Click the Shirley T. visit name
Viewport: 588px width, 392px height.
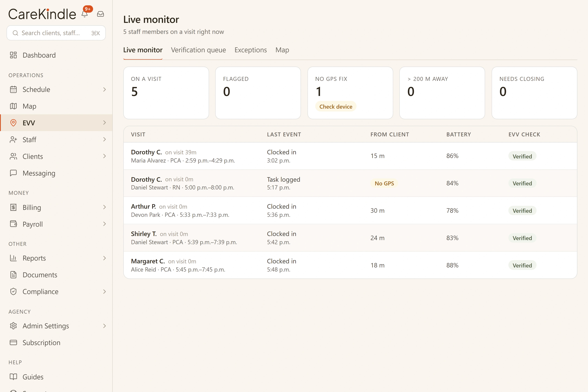point(144,234)
